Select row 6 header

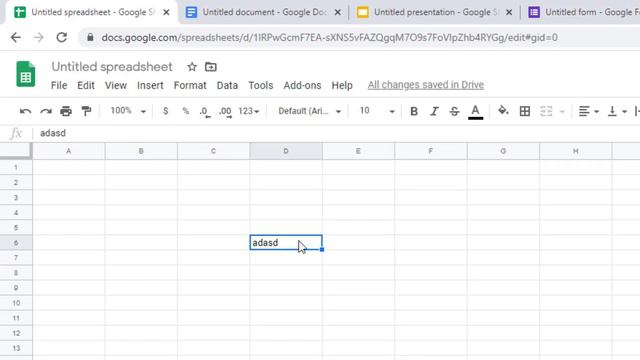pyautogui.click(x=16, y=243)
